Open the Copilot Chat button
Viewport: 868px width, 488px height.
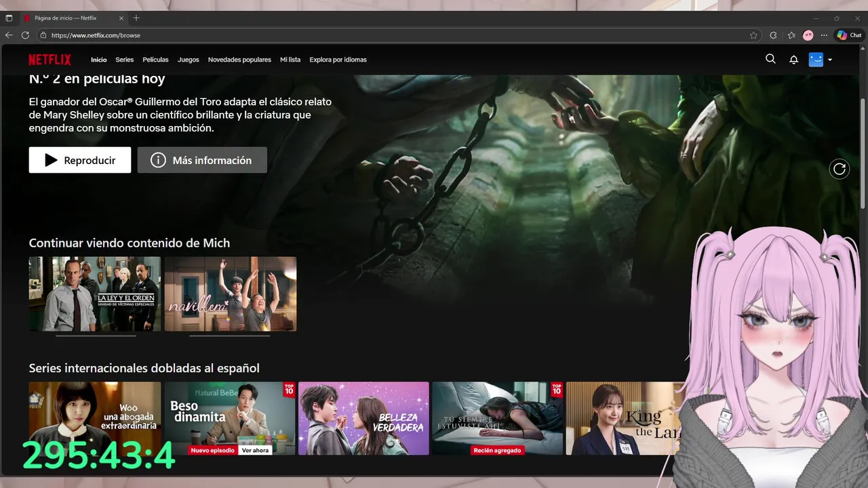tap(849, 35)
